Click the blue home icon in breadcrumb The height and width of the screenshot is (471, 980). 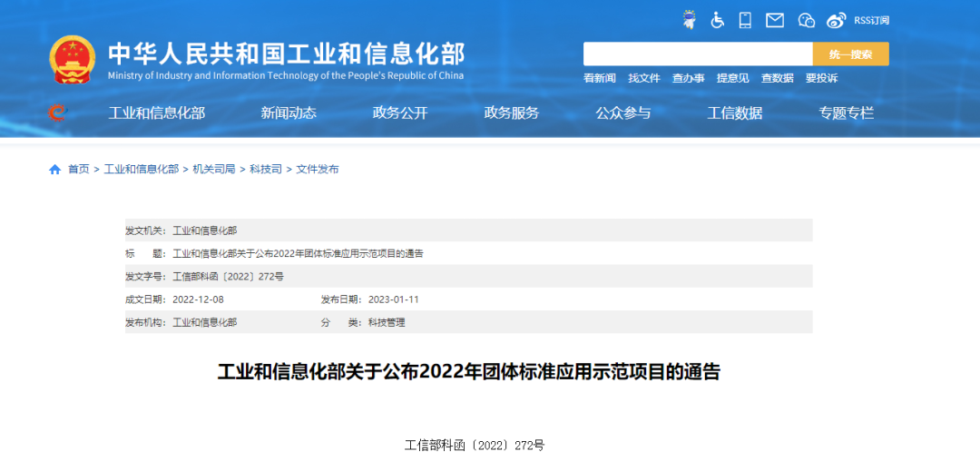(x=55, y=170)
